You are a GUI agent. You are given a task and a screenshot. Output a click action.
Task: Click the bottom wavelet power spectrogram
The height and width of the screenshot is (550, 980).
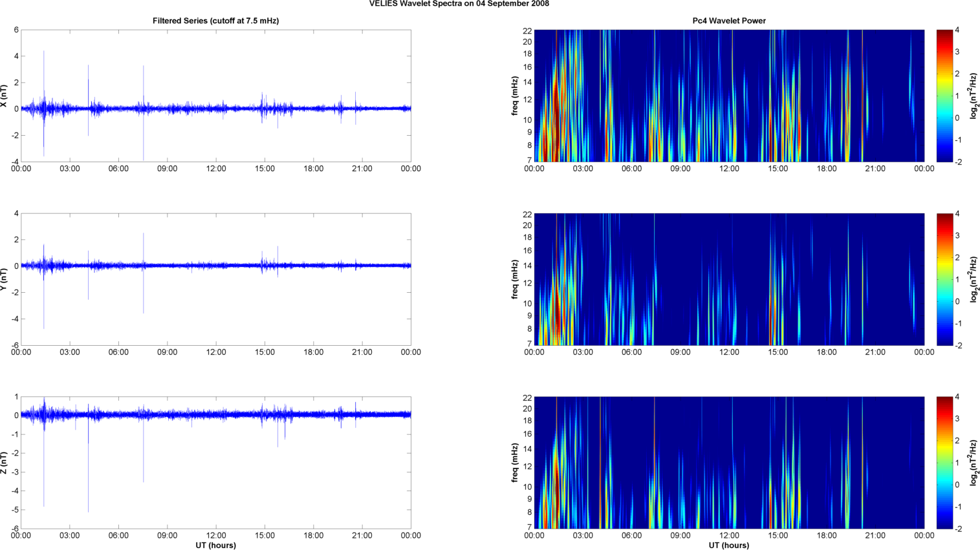click(729, 463)
